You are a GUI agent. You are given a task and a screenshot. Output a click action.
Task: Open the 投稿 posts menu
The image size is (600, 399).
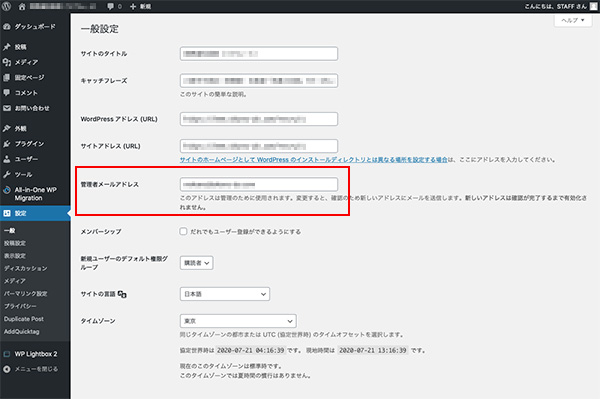click(x=21, y=47)
